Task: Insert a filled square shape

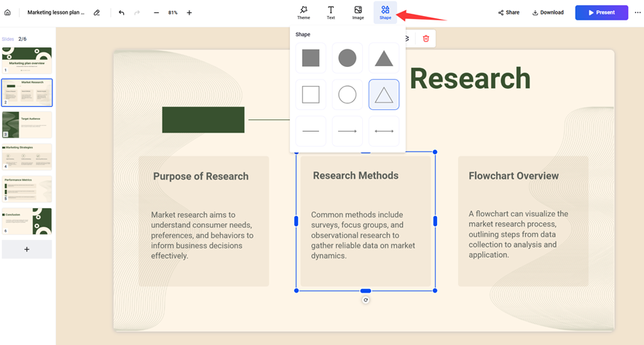Action: (x=310, y=57)
